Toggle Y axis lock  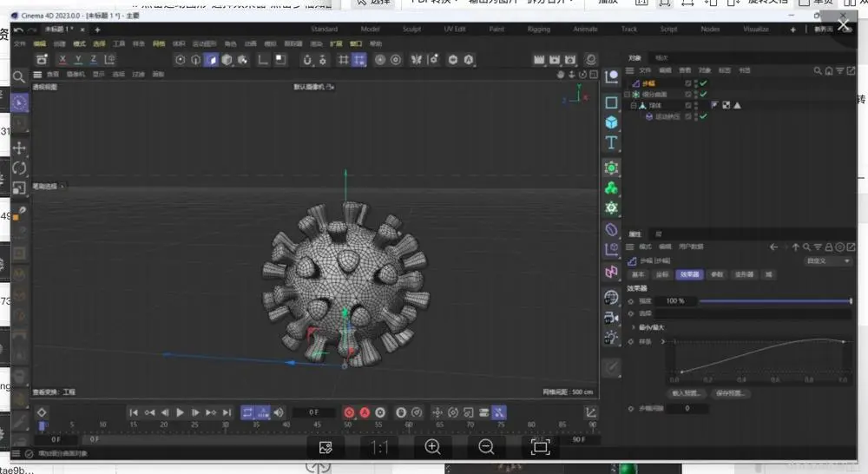(x=78, y=60)
